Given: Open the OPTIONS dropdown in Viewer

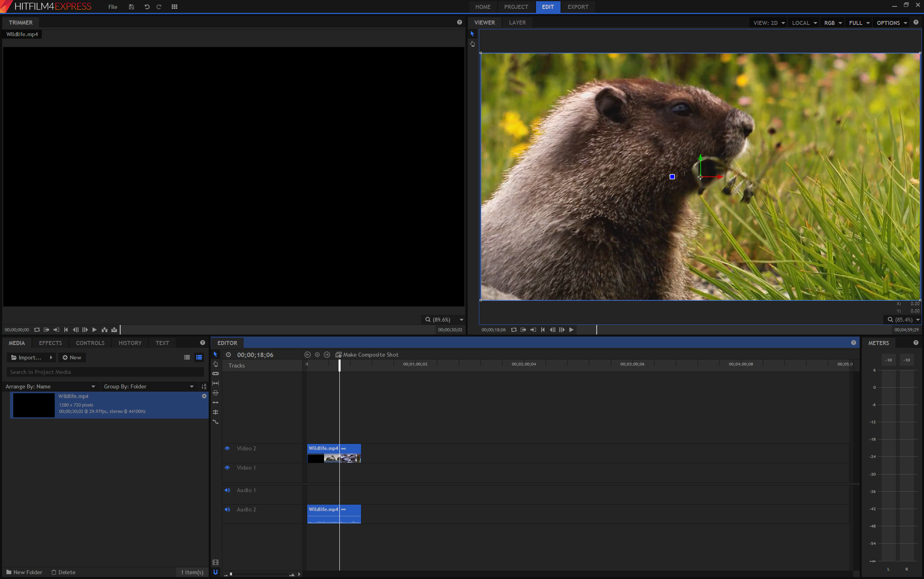Looking at the screenshot, I should (891, 23).
